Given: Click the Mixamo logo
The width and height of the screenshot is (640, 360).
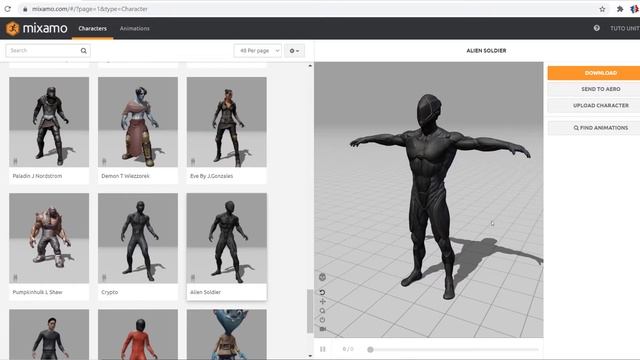Looking at the screenshot, I should (37, 28).
